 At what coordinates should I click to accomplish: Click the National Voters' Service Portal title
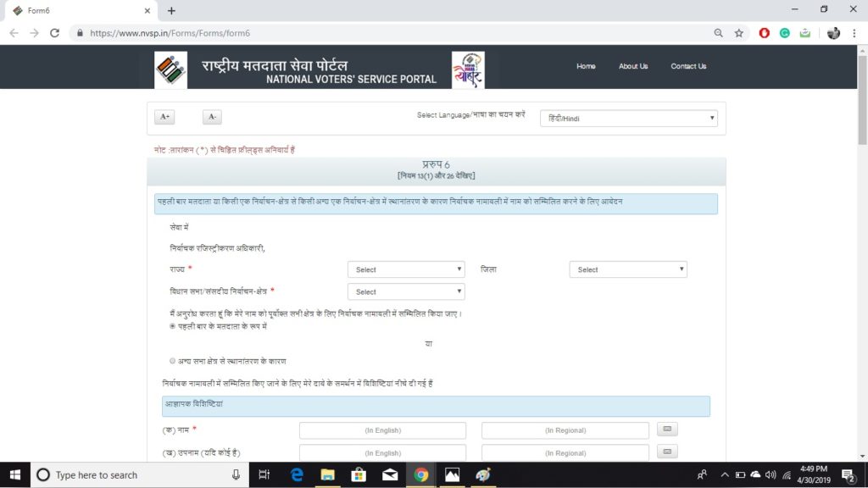pyautogui.click(x=351, y=79)
